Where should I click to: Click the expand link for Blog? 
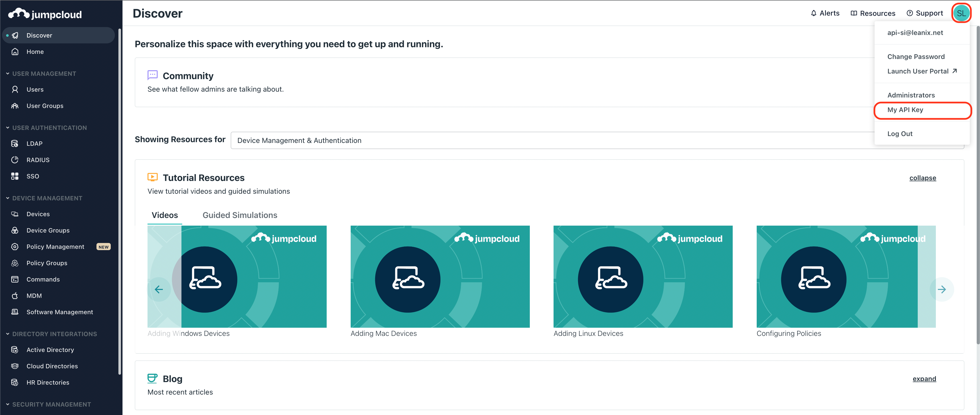pos(924,379)
